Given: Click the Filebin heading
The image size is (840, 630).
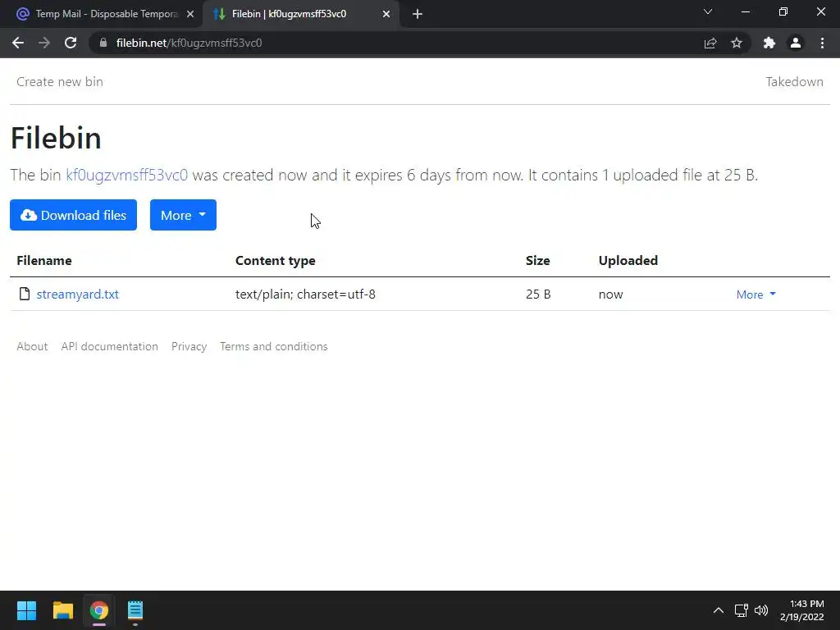Looking at the screenshot, I should [x=56, y=138].
